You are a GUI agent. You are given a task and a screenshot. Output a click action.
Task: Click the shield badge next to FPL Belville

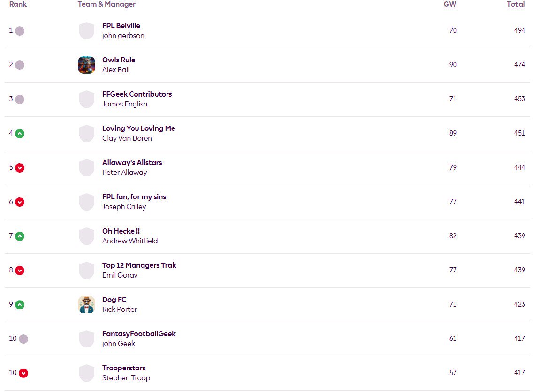click(x=86, y=31)
